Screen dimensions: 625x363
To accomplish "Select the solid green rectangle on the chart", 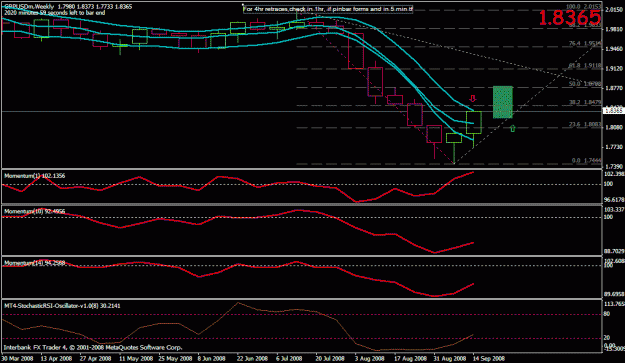I will 503,102.
